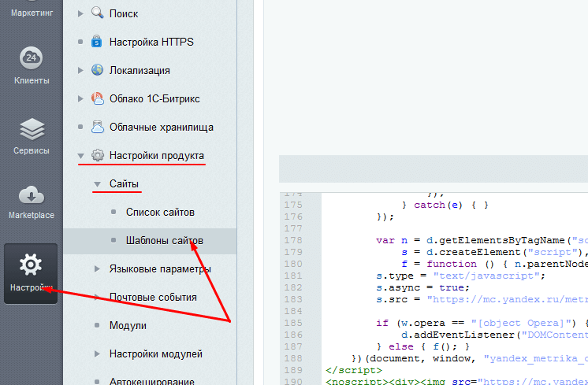Click the HTTPS lock bag icon

[x=97, y=41]
